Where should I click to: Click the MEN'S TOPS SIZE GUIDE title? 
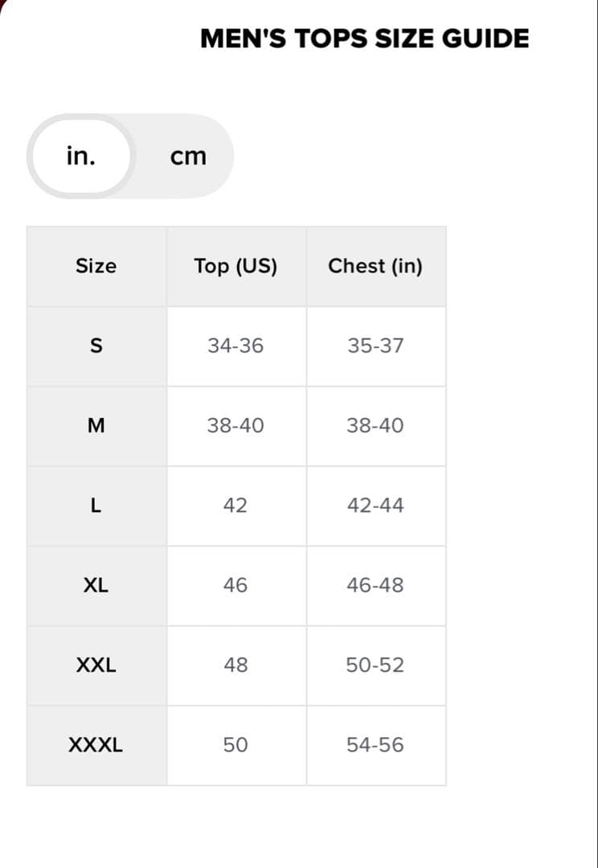(x=364, y=38)
